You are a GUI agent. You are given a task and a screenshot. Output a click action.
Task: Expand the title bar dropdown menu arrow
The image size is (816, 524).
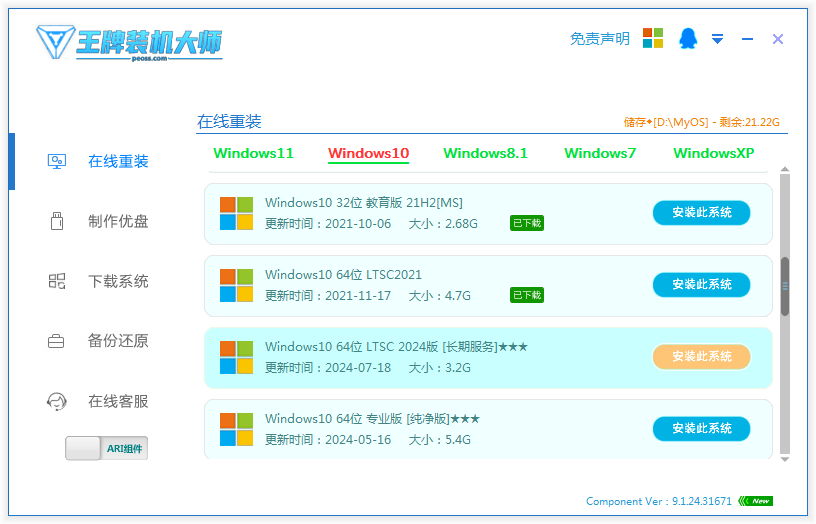[718, 39]
